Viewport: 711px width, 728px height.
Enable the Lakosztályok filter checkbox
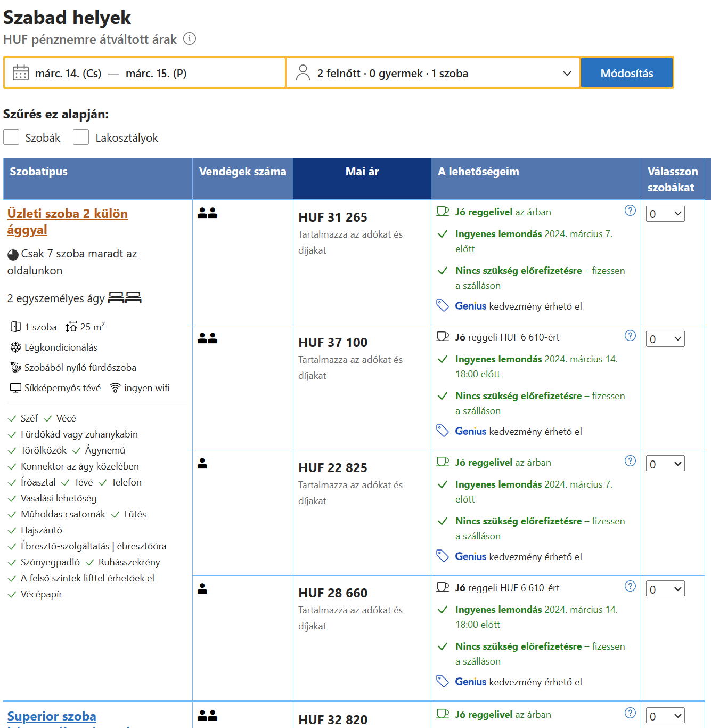[x=81, y=137]
